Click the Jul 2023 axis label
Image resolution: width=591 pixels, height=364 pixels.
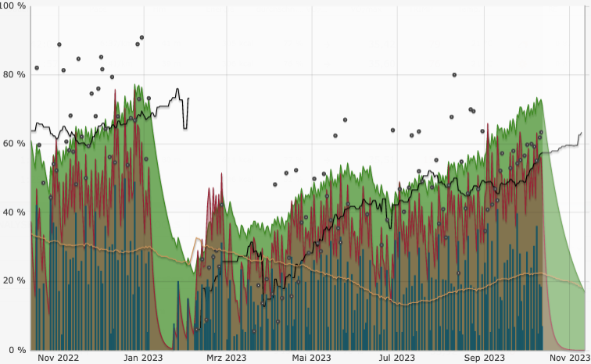click(395, 358)
